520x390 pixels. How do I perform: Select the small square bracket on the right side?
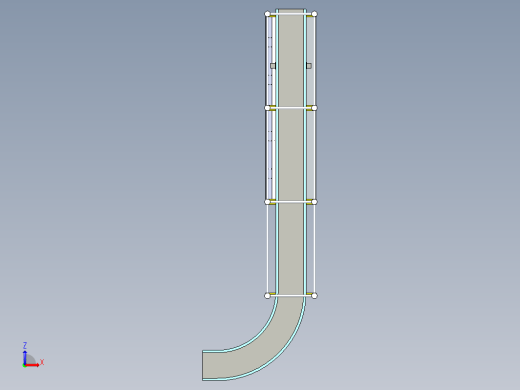coord(309,66)
